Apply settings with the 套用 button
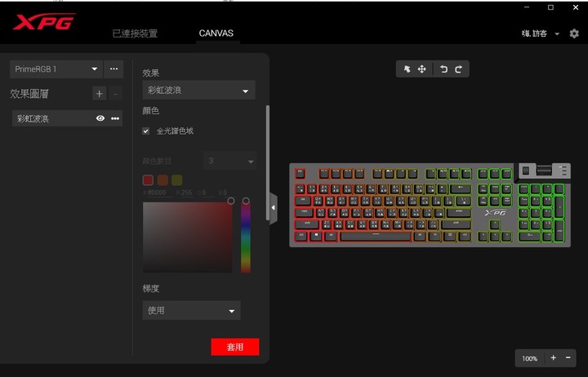Viewport: 588px width, 377px height. 235,347
